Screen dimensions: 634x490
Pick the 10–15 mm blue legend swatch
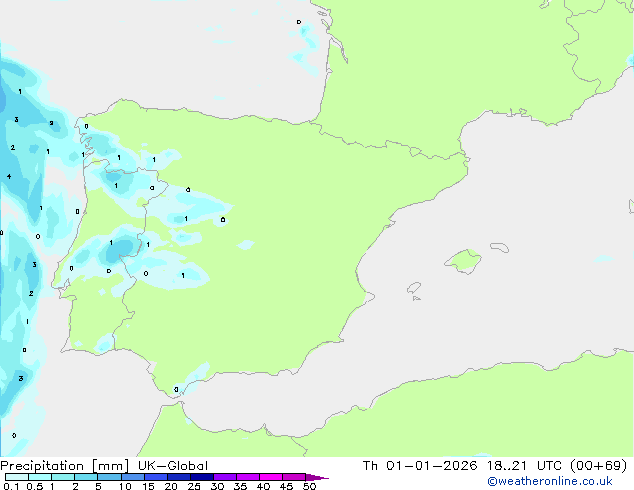132,477
